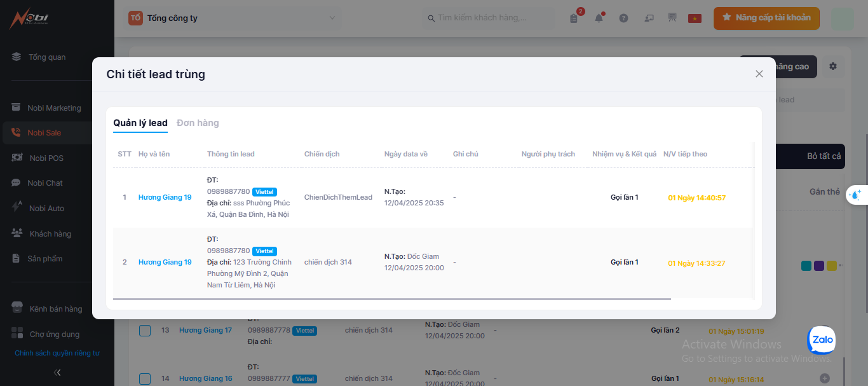Click the Zalo chat icon
Image resolution: width=868 pixels, height=386 pixels.
(x=822, y=341)
